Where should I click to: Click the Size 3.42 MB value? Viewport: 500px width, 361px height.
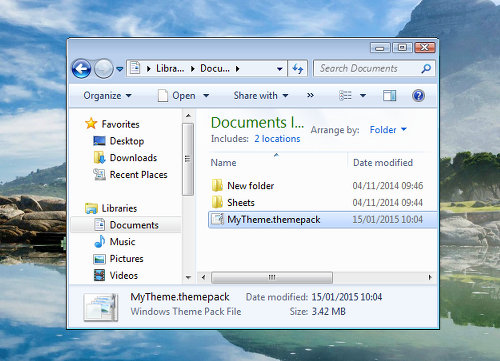pyautogui.click(x=328, y=312)
